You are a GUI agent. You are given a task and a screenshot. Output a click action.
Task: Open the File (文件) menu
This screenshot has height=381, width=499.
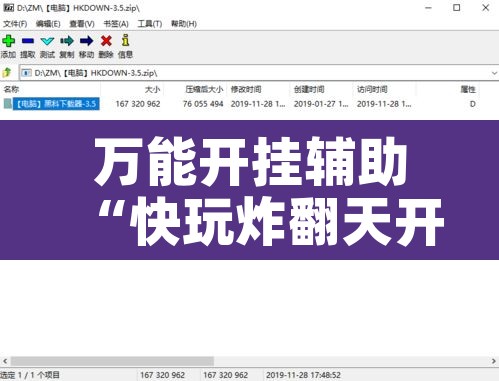(15, 24)
